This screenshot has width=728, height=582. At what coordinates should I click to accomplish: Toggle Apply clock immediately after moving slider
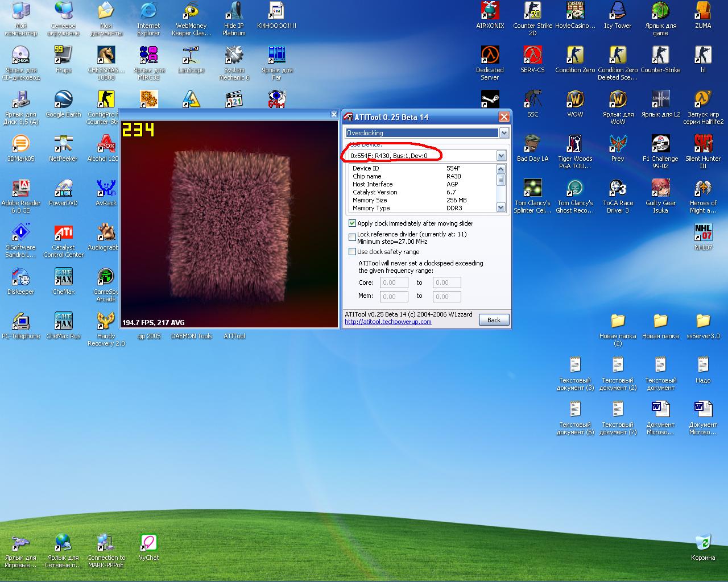coord(353,223)
